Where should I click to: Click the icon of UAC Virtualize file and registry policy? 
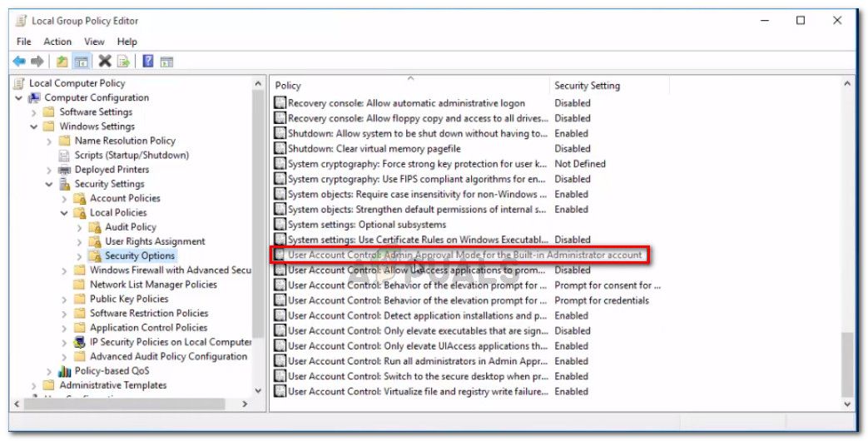point(280,391)
